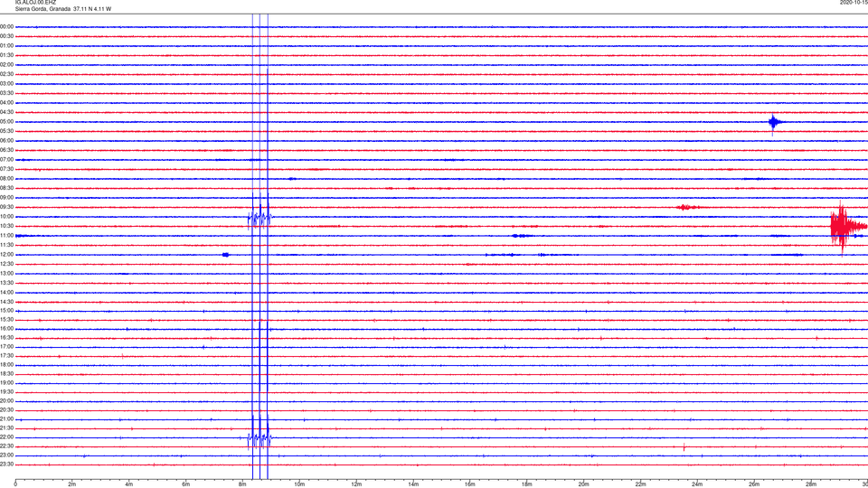Select the 02:30 trace time label

click(x=6, y=74)
